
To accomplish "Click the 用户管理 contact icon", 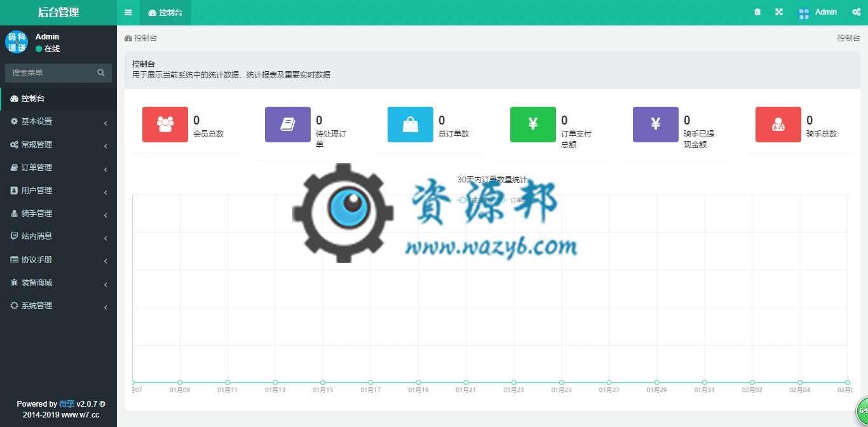I will 14,191.
